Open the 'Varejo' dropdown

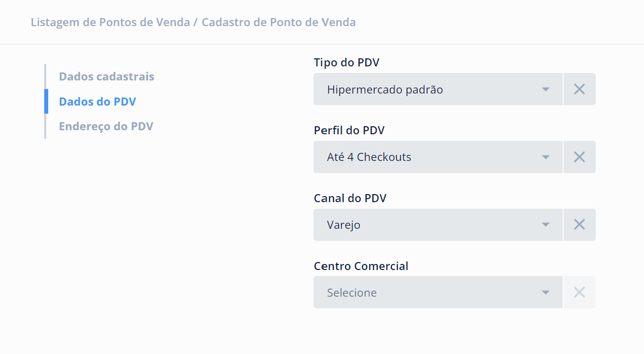tap(427, 225)
